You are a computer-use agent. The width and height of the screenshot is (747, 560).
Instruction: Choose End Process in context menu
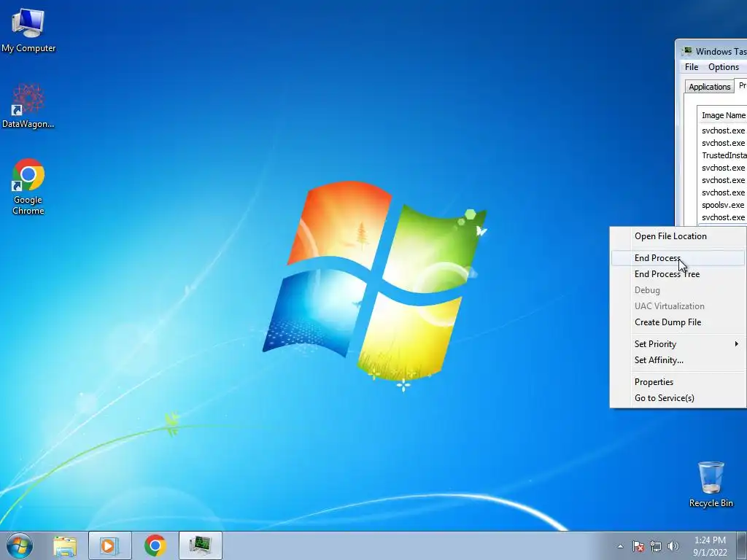pos(678,258)
